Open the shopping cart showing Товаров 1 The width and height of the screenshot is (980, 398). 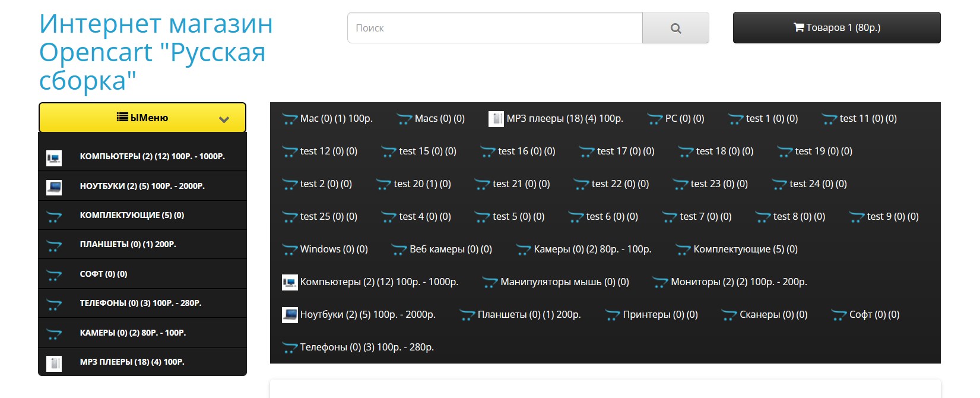coord(836,27)
